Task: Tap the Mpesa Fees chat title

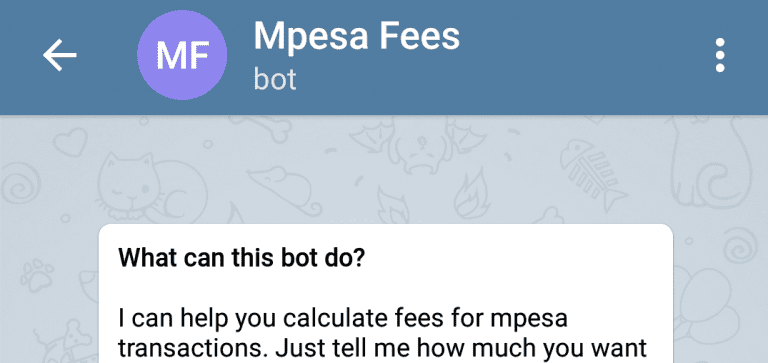Action: [356, 37]
